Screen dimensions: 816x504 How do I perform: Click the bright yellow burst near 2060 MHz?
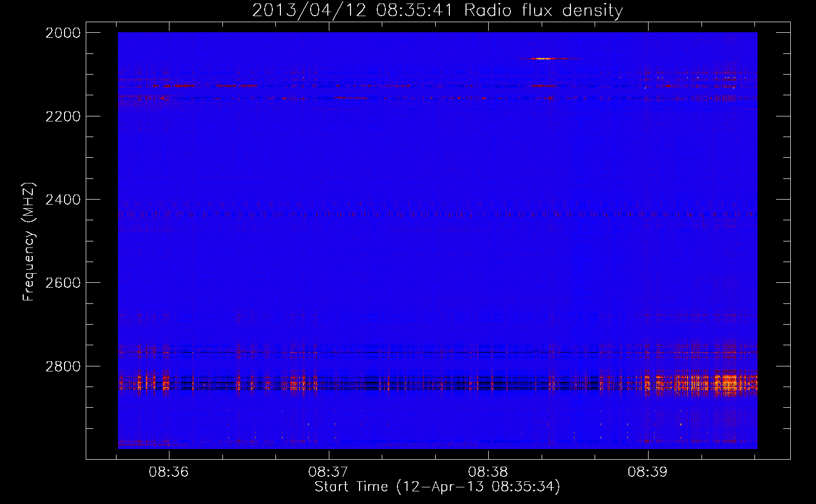(544, 59)
